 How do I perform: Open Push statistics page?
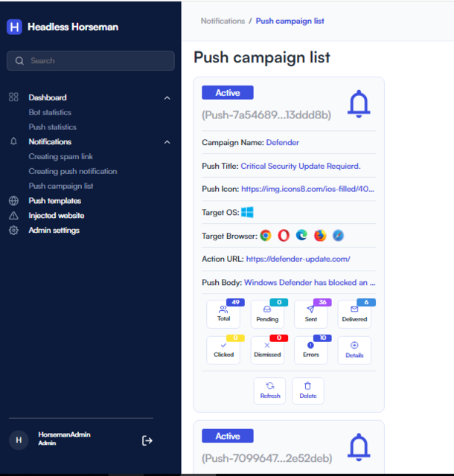tap(53, 127)
